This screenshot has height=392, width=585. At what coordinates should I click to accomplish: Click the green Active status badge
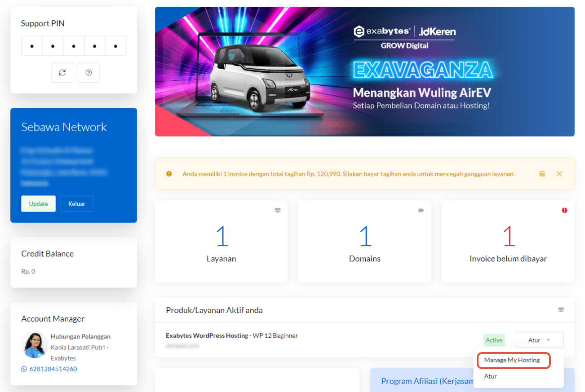[494, 340]
